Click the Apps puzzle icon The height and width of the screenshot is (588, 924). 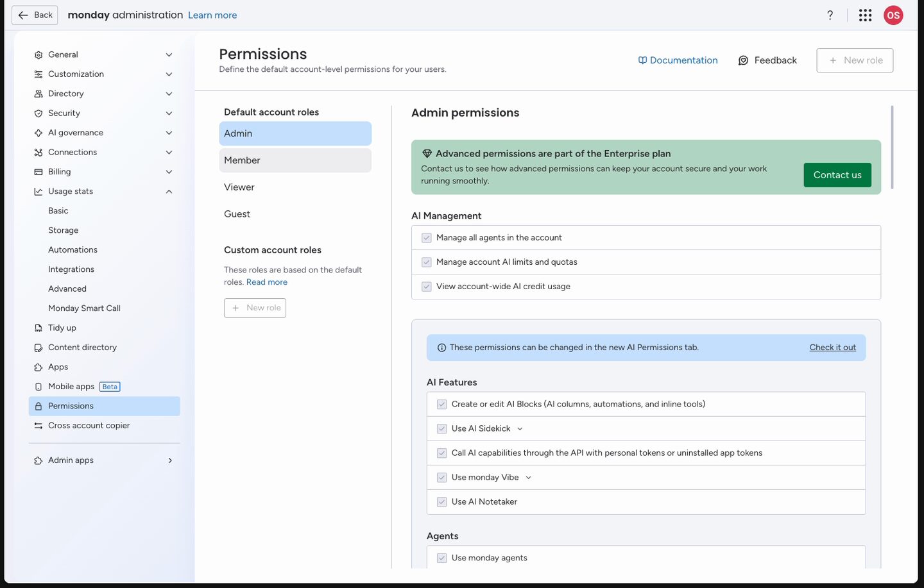coord(38,367)
